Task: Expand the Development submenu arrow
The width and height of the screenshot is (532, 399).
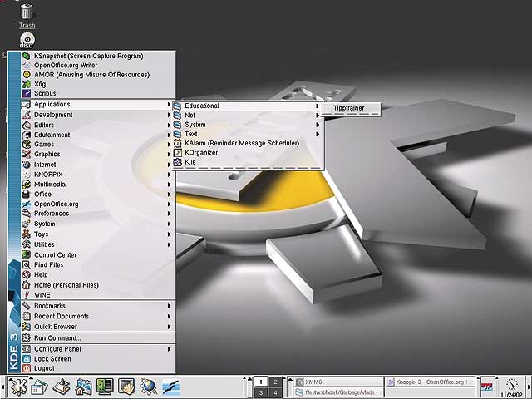Action: (x=169, y=115)
